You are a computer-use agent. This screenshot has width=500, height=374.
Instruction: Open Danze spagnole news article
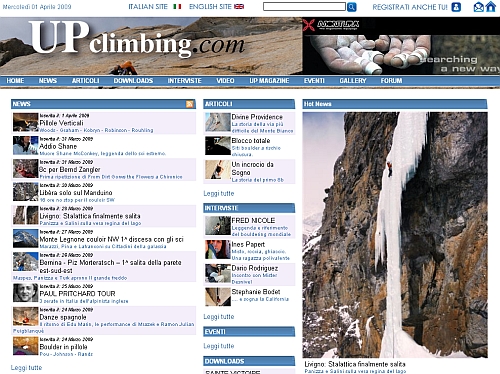tap(63, 317)
